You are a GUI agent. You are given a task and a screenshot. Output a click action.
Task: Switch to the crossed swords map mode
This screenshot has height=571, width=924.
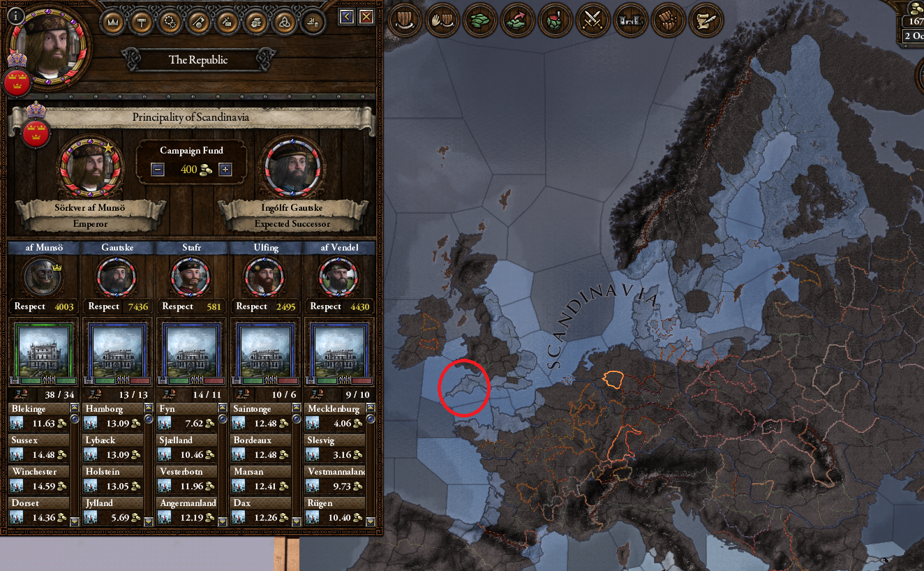(593, 21)
